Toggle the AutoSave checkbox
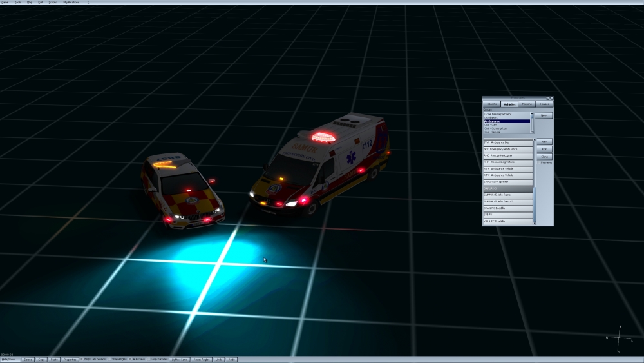 (x=130, y=359)
